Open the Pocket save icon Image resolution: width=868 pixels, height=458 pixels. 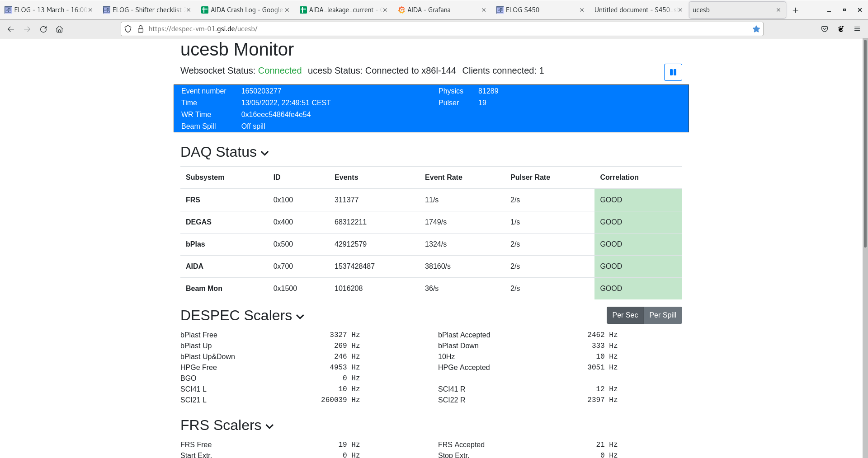(825, 29)
